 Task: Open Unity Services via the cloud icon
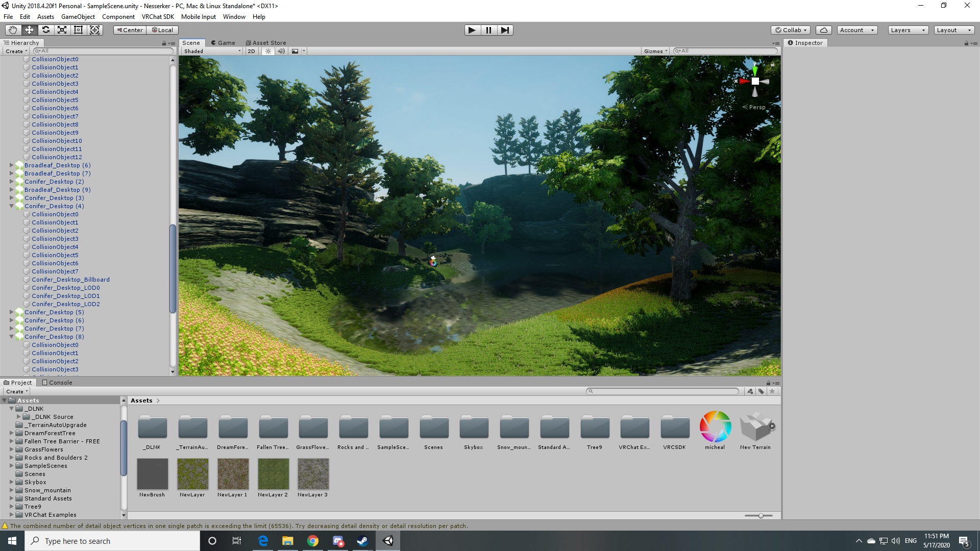pyautogui.click(x=823, y=30)
